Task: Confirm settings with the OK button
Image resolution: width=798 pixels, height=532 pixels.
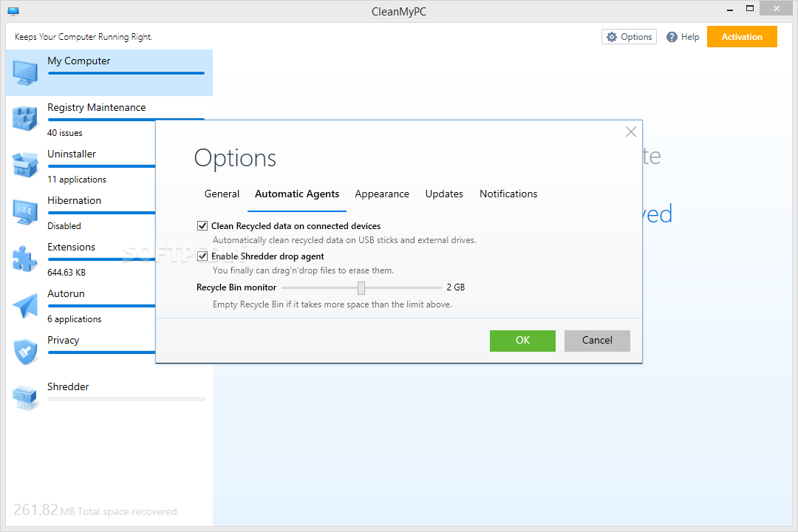Action: point(522,341)
